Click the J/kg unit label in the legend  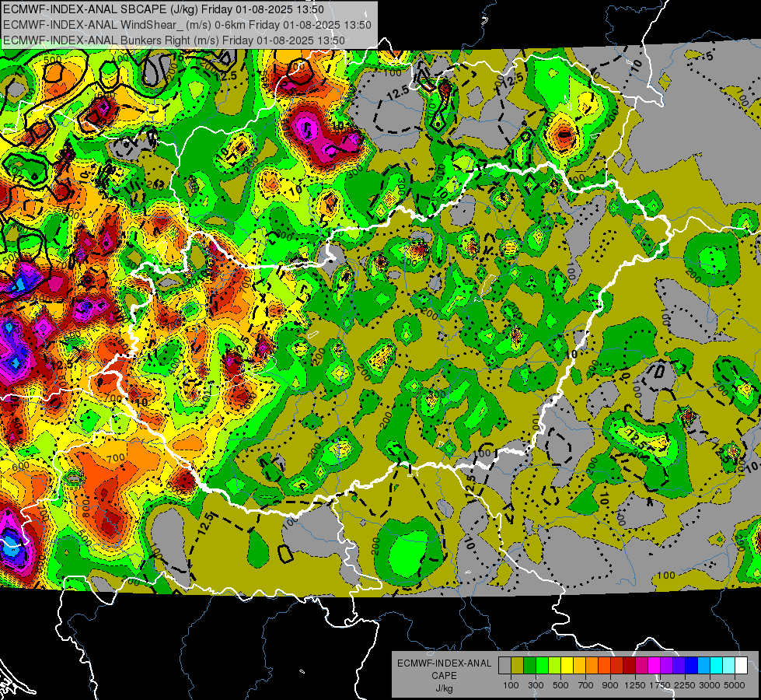[x=444, y=688]
